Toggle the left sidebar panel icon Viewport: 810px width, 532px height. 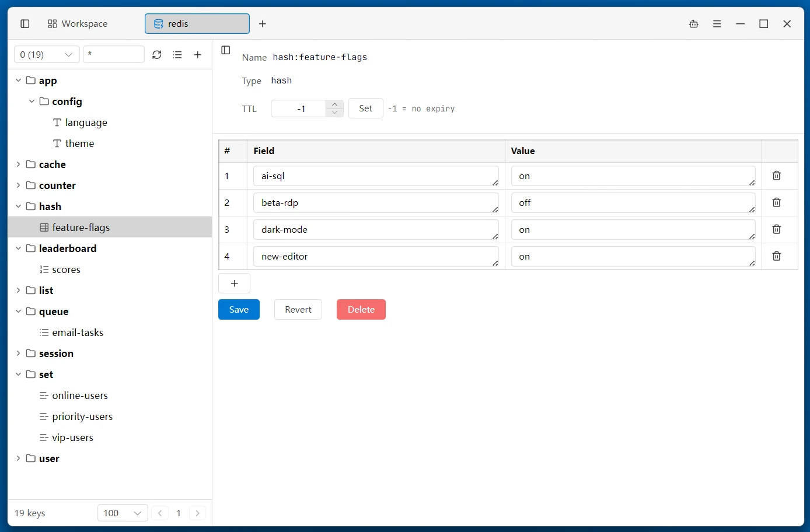pyautogui.click(x=25, y=24)
